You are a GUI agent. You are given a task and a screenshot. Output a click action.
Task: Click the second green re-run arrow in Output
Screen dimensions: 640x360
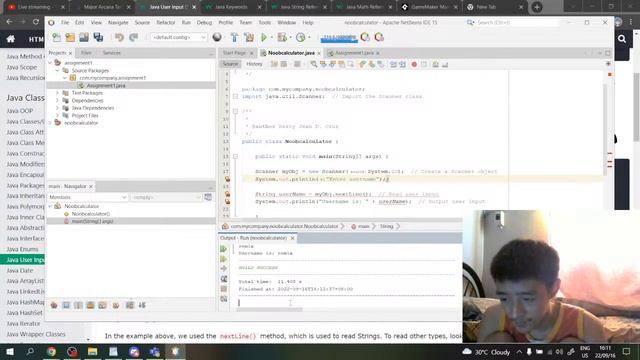(x=224, y=259)
